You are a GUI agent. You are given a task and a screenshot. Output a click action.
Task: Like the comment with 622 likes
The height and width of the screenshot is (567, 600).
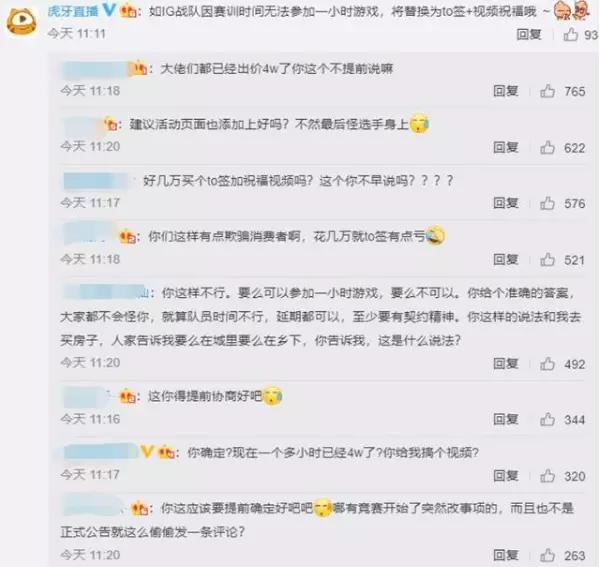point(547,147)
